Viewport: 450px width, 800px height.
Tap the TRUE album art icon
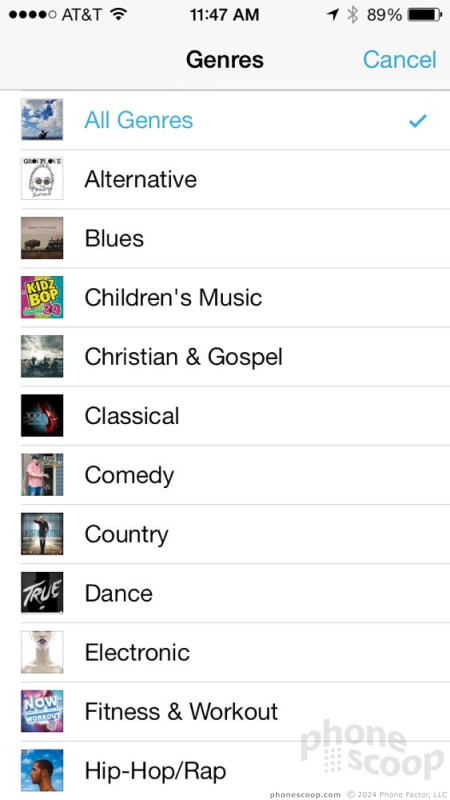[x=42, y=593]
